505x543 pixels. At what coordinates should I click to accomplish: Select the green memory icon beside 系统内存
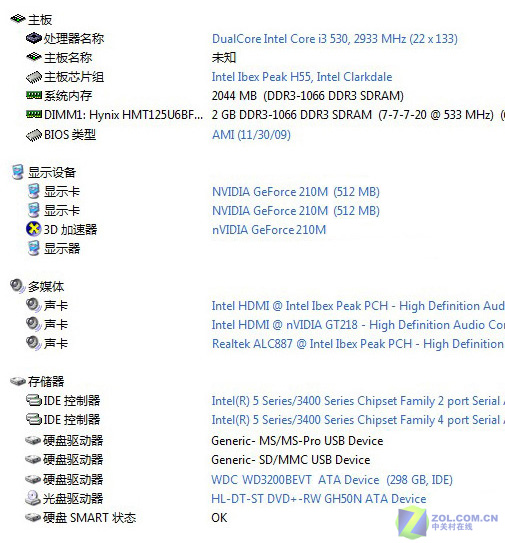pos(34,95)
